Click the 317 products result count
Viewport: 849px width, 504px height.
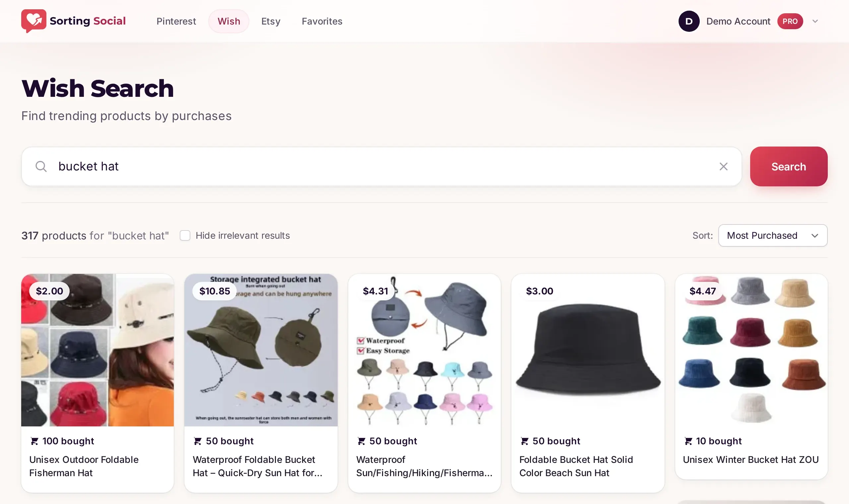tap(53, 235)
